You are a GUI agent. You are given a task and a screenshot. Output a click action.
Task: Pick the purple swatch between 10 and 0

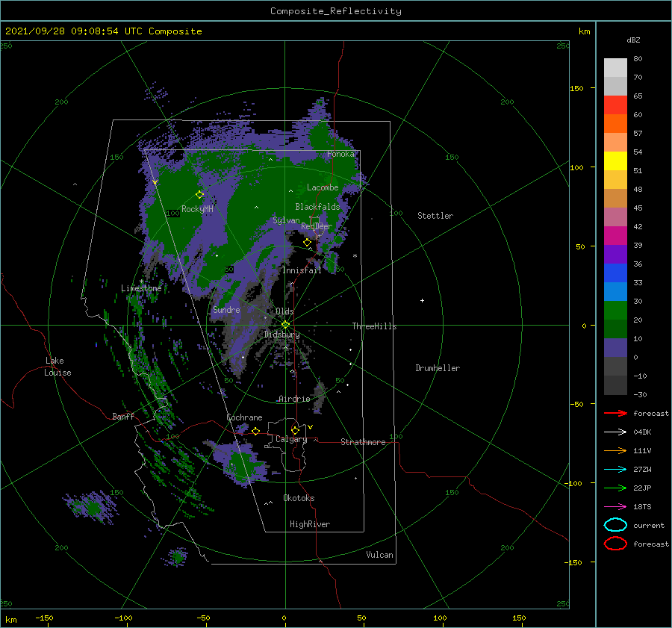coord(615,347)
